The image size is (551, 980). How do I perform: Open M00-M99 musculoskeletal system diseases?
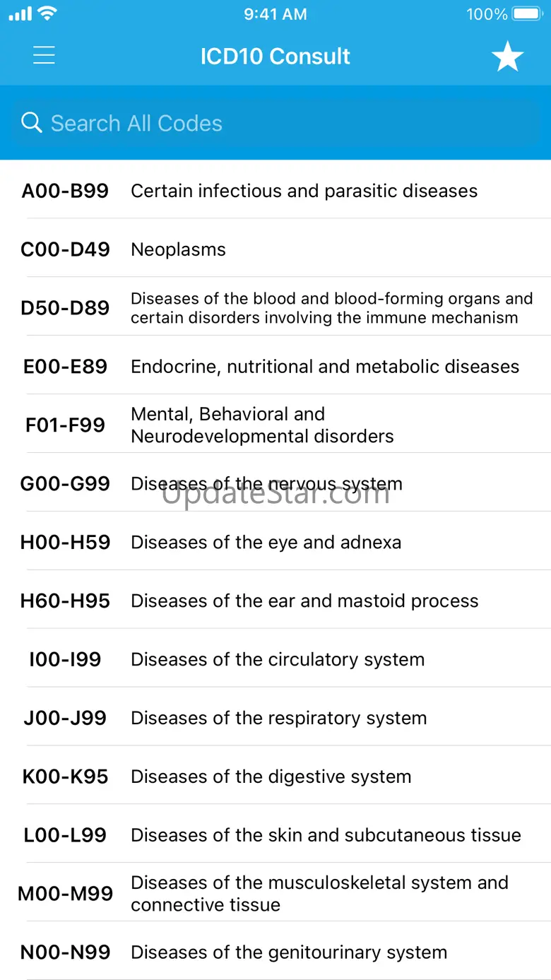coord(275,894)
